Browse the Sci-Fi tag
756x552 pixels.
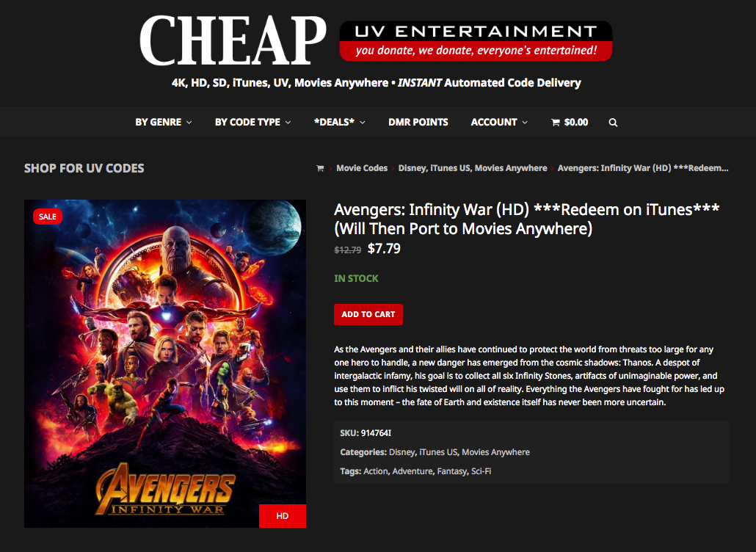481,471
